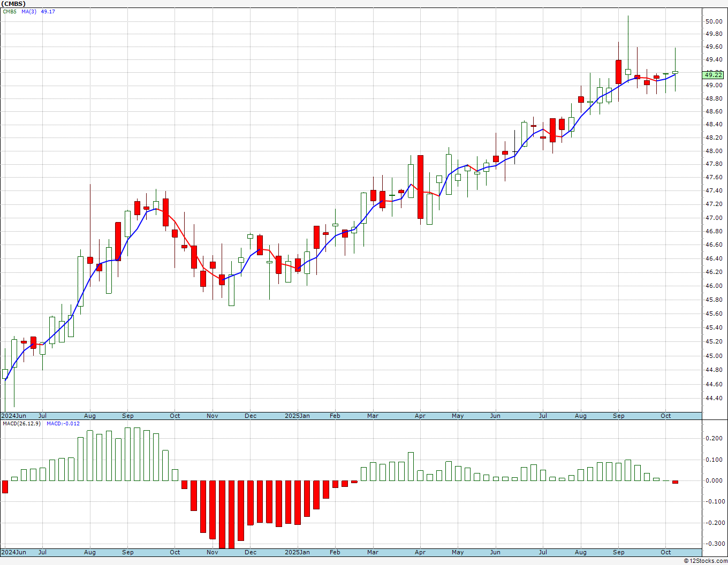Select the 46.00 price axis label
The width and height of the screenshot is (728, 565).
(x=714, y=286)
